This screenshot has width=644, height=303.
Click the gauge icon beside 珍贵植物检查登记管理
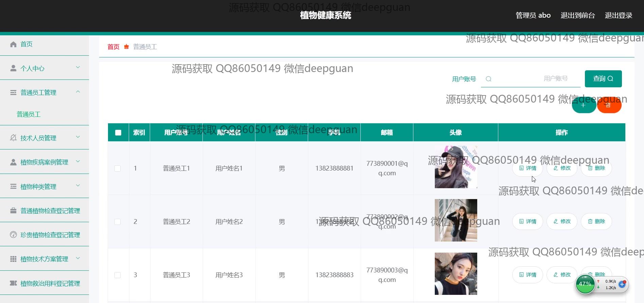[13, 235]
